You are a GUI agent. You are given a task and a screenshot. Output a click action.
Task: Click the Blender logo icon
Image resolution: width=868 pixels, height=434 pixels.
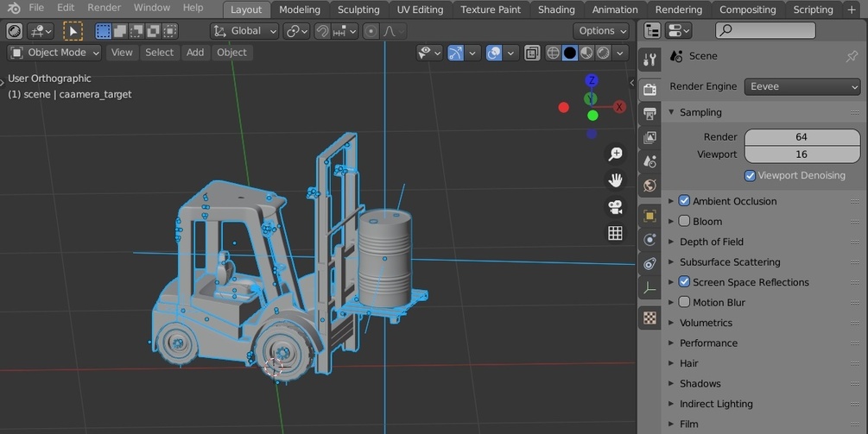tap(14, 8)
